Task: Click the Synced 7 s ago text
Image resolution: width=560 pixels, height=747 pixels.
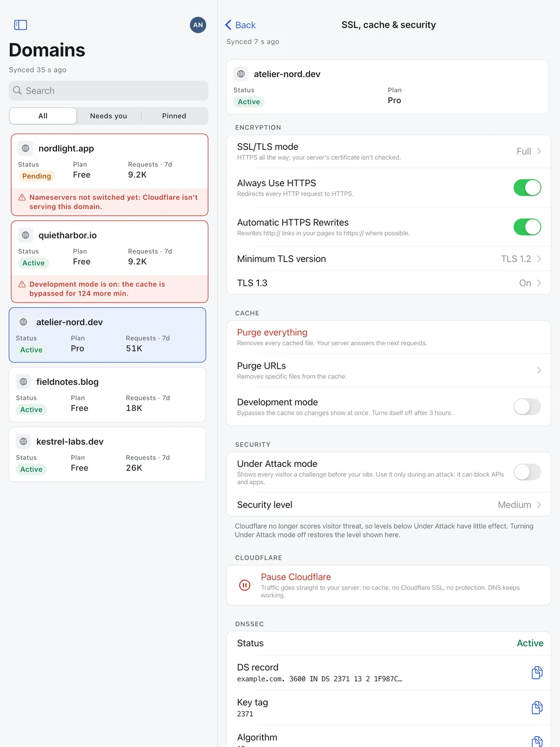Action: point(253,41)
